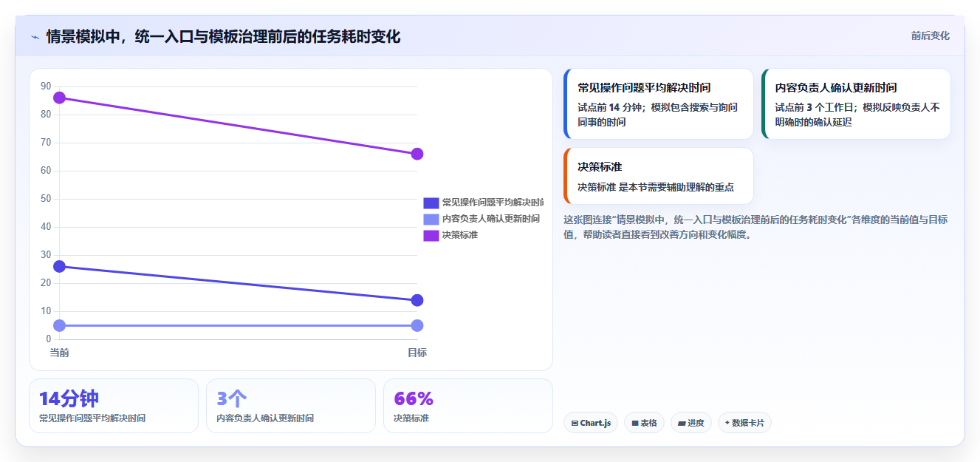
Task: Click the Chart.js tag chip
Action: pyautogui.click(x=591, y=423)
